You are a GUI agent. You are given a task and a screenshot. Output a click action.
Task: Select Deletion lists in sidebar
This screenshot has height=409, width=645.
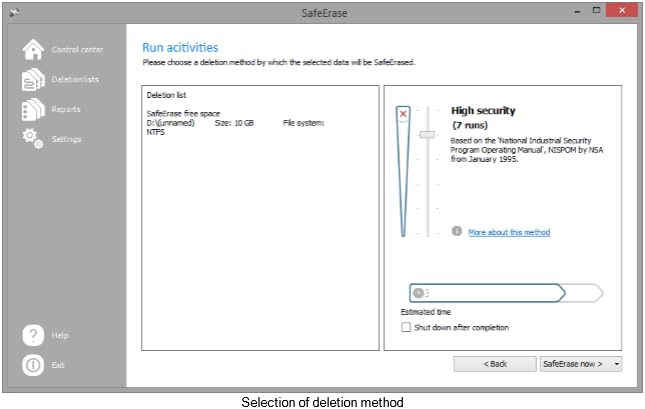[75, 79]
